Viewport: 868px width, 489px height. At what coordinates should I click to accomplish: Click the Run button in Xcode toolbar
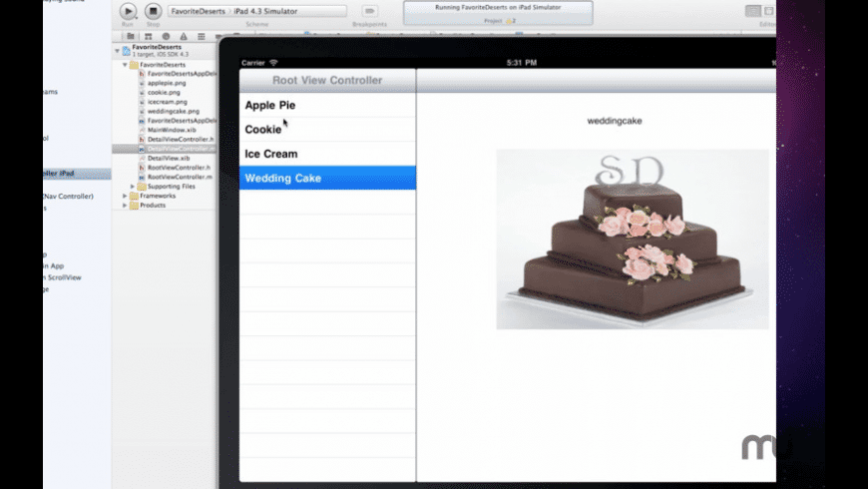pos(128,11)
